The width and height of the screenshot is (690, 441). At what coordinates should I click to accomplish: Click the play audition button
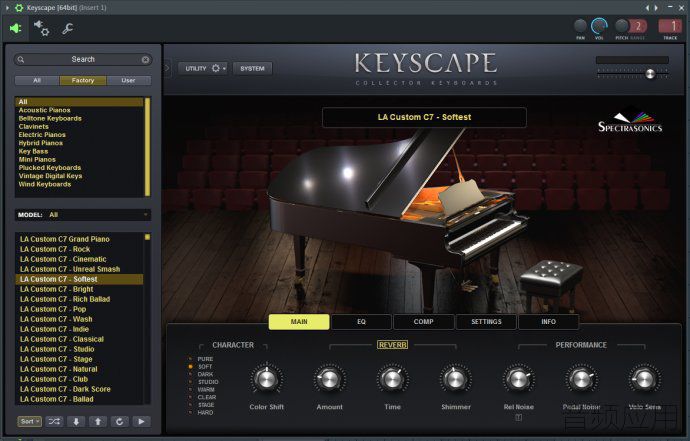(x=141, y=422)
